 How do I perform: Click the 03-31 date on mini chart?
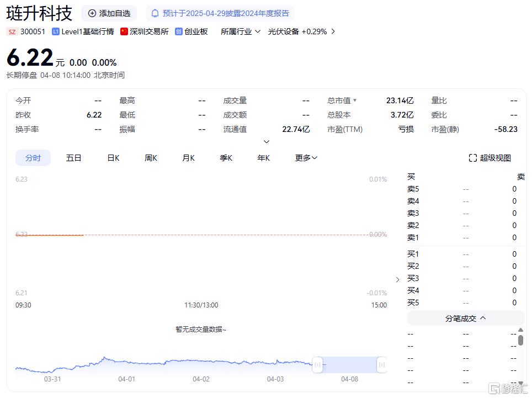[x=52, y=379]
